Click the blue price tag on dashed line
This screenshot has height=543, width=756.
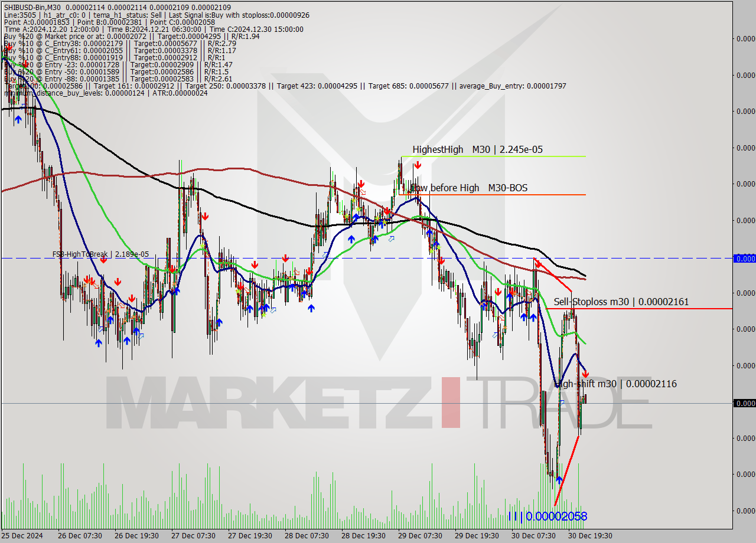coord(744,259)
